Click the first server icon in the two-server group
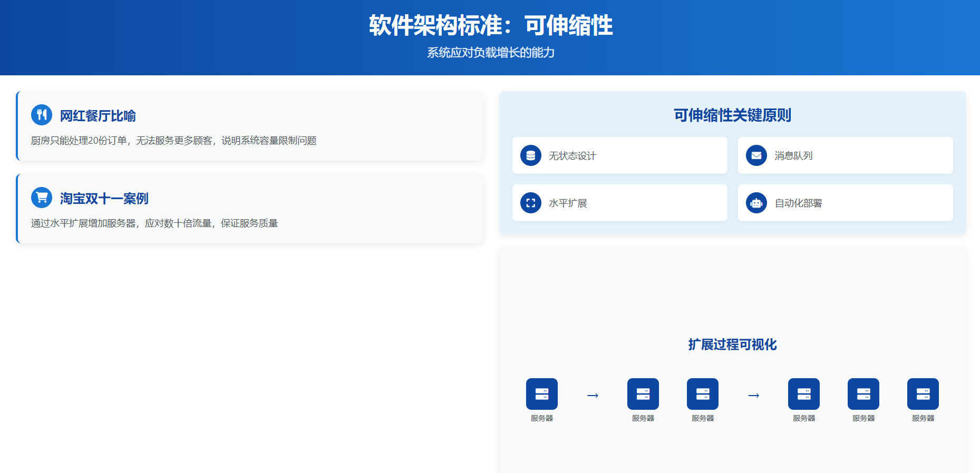 pyautogui.click(x=643, y=394)
